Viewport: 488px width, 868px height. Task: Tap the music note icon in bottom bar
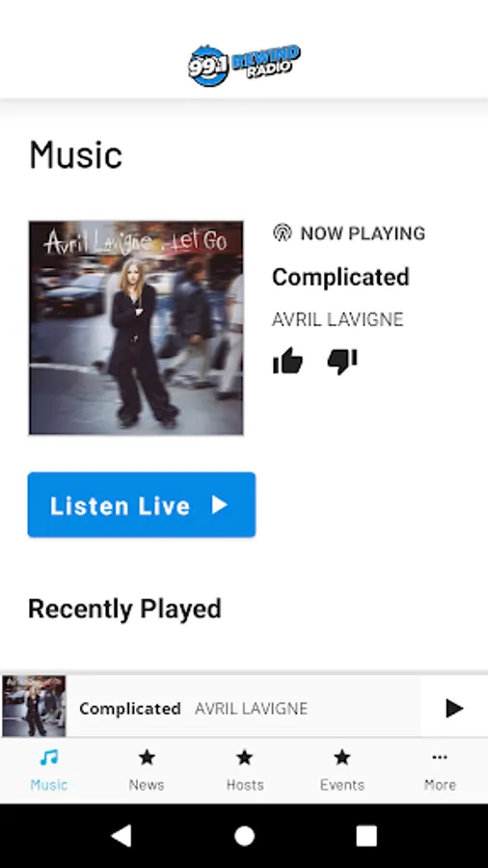(48, 757)
